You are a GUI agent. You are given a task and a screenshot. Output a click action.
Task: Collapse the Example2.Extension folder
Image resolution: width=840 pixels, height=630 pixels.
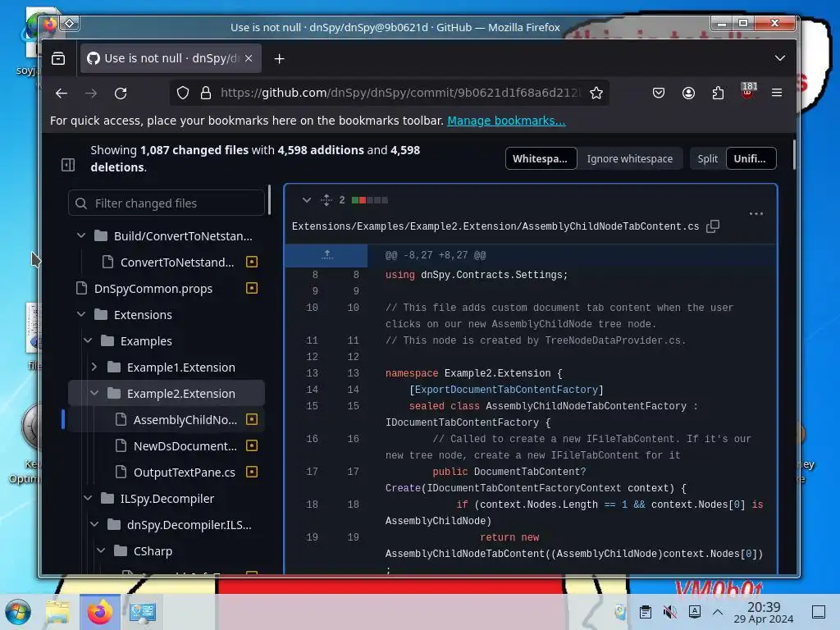94,393
